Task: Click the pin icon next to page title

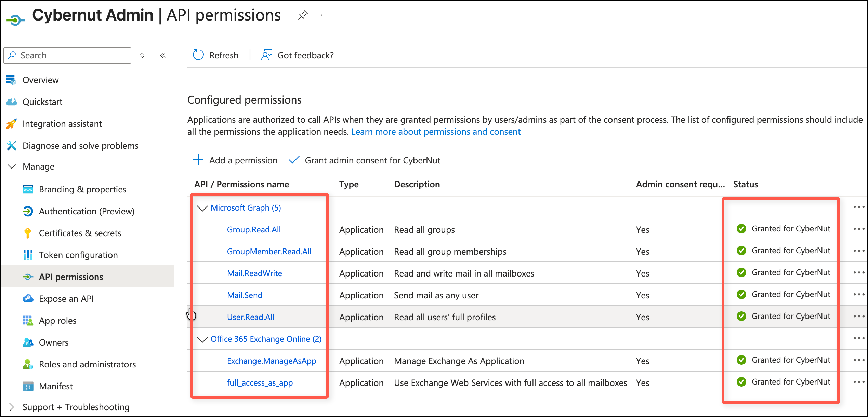Action: pos(303,15)
